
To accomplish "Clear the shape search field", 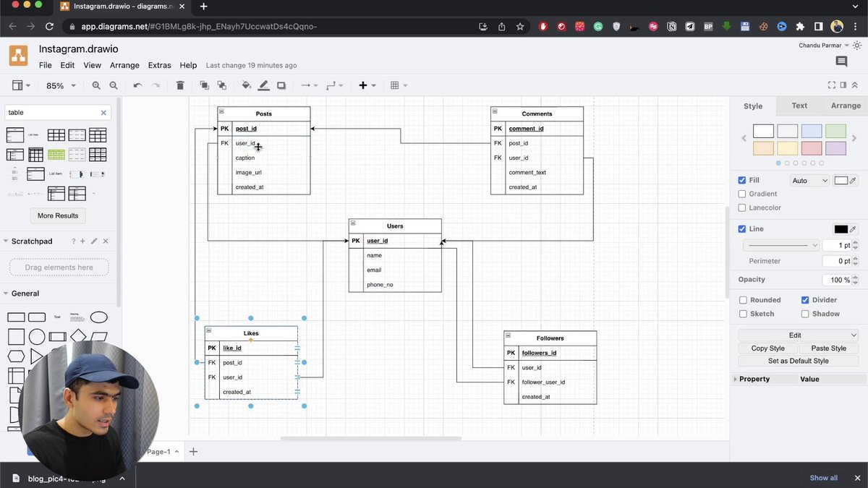I will pos(103,113).
